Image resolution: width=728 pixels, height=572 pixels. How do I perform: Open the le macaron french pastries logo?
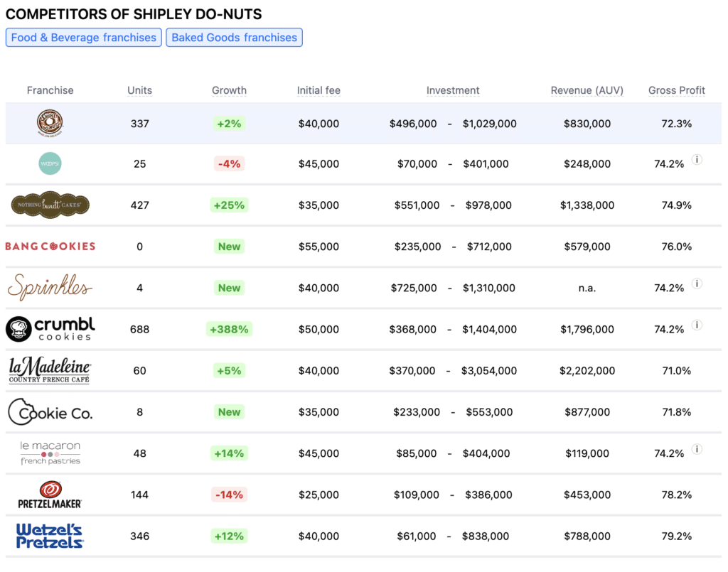[50, 453]
